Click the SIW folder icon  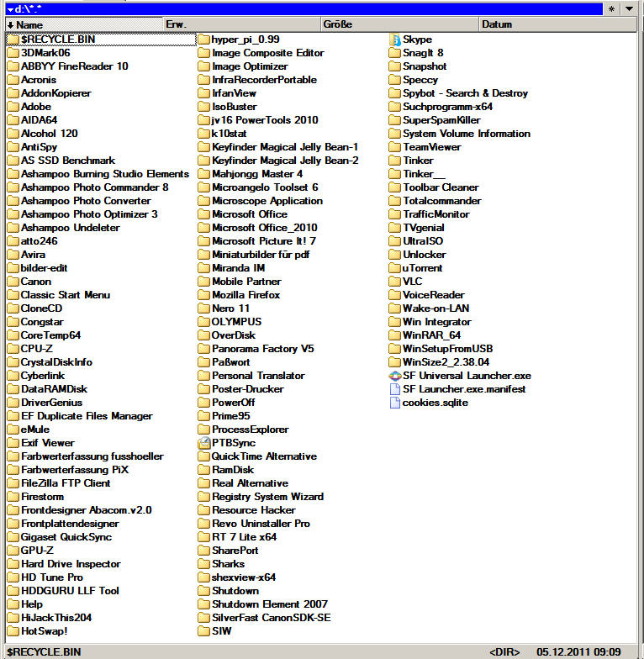[x=203, y=631]
